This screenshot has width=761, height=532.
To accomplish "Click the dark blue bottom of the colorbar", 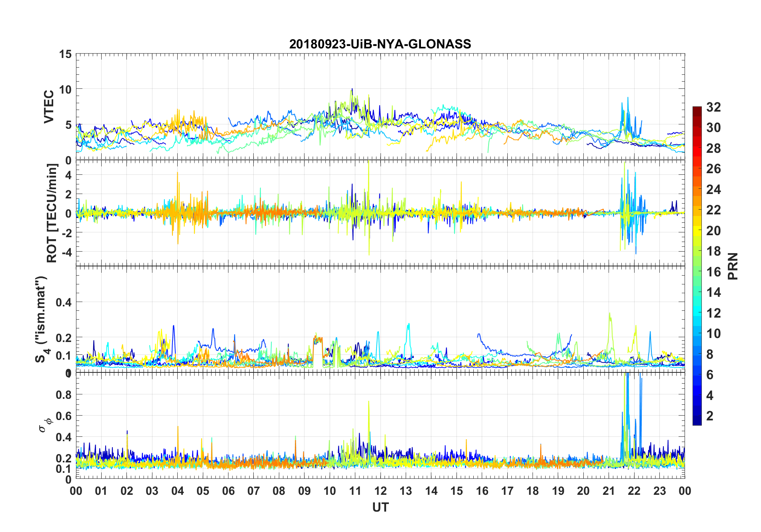I will pyautogui.click(x=697, y=420).
